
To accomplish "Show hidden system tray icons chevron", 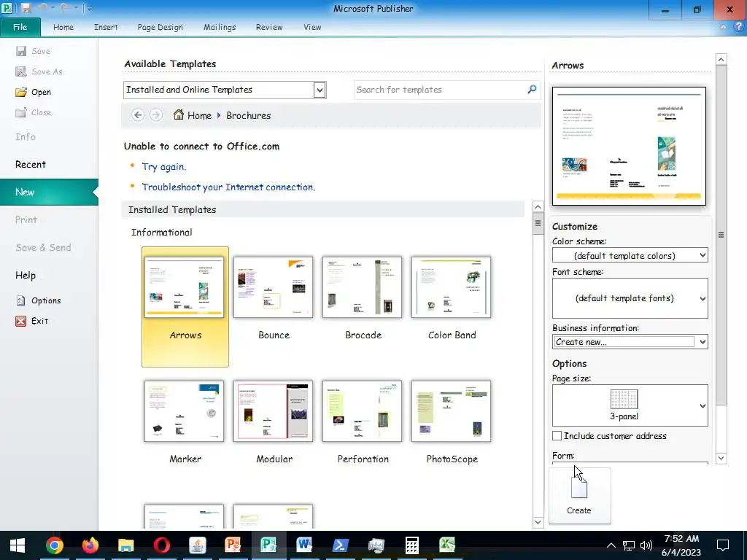I will pos(611,545).
